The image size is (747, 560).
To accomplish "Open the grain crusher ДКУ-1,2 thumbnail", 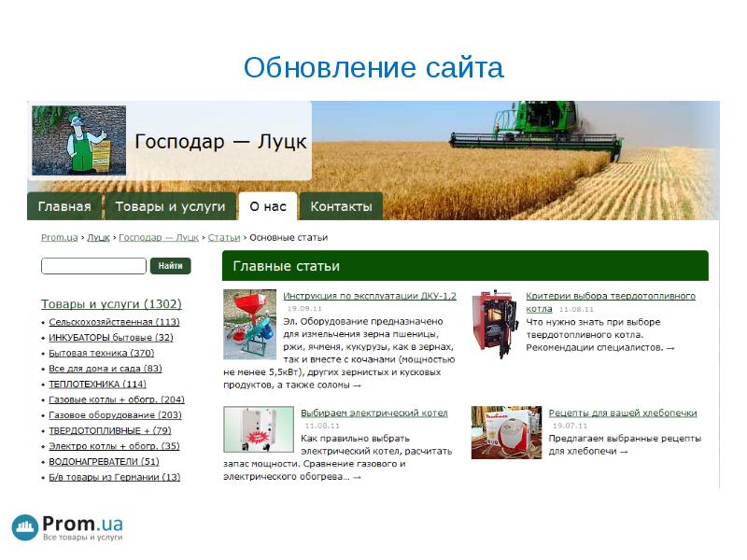I will tap(249, 324).
